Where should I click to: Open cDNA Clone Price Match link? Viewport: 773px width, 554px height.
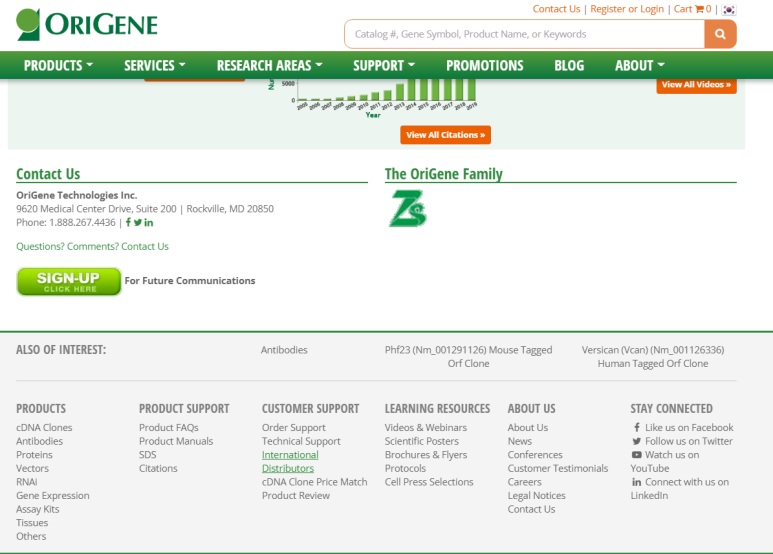point(315,482)
